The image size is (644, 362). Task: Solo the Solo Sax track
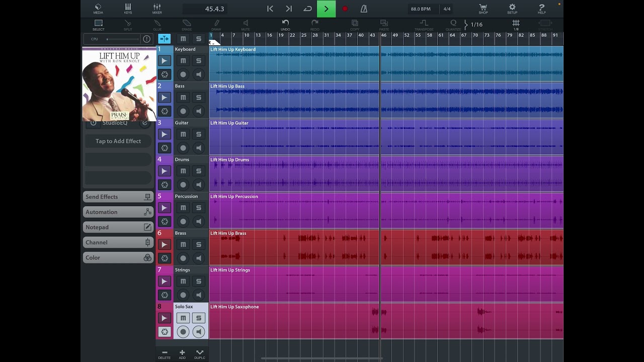[199, 318]
